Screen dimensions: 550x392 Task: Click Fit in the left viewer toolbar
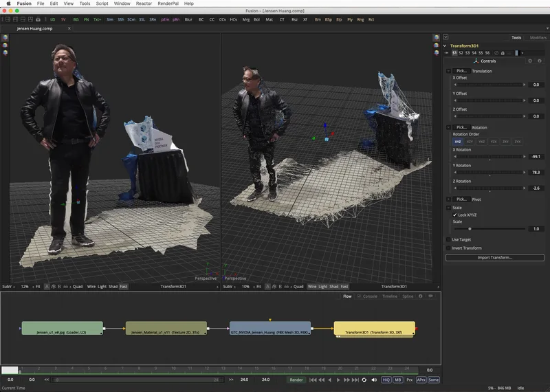tap(38, 286)
